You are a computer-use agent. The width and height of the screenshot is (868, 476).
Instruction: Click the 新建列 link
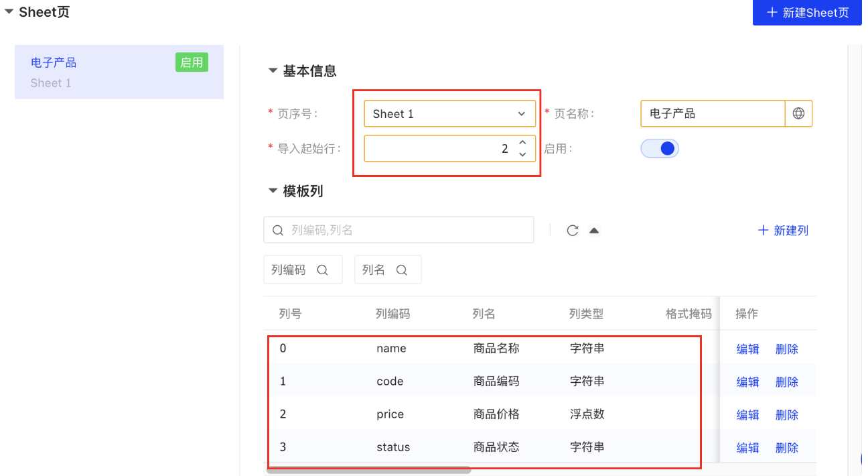783,231
